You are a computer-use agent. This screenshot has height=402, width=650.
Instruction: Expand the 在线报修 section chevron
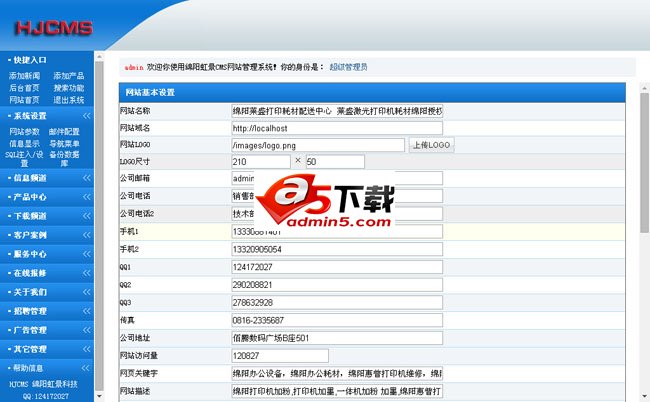(87, 273)
